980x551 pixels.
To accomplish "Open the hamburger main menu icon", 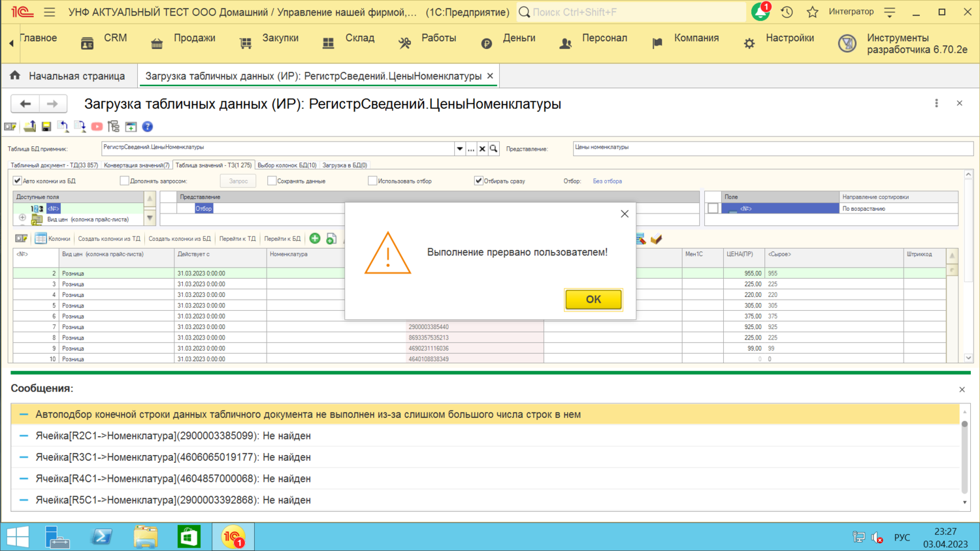I will coord(50,12).
